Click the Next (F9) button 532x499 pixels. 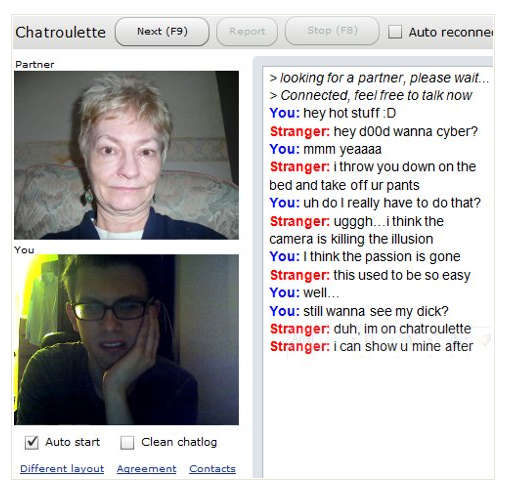click(x=162, y=32)
